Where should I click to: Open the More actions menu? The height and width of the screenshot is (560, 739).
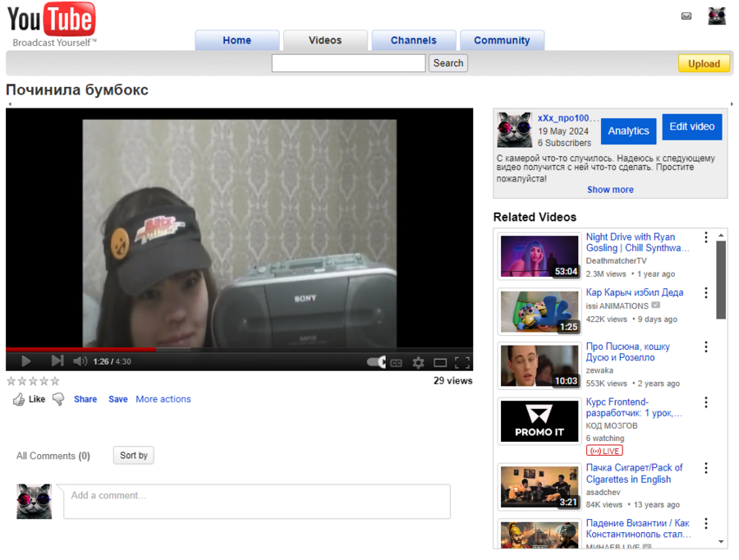click(x=163, y=399)
